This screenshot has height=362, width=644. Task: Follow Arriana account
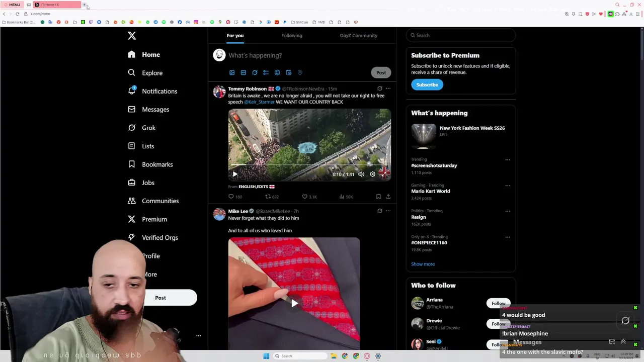click(498, 303)
